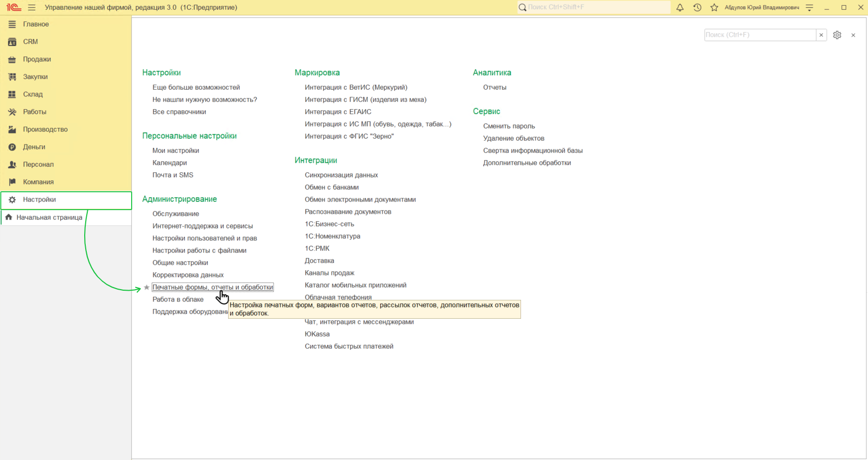
Task: Open Мои настройки
Action: 176,150
